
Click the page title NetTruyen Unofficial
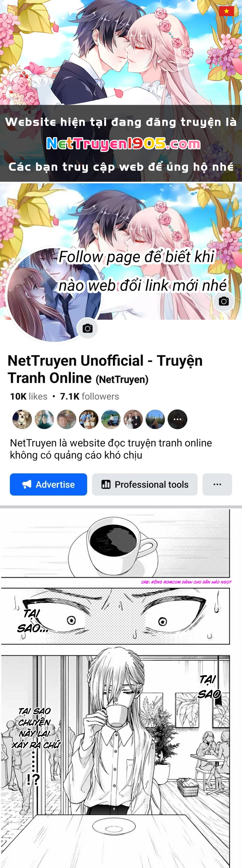105,369
